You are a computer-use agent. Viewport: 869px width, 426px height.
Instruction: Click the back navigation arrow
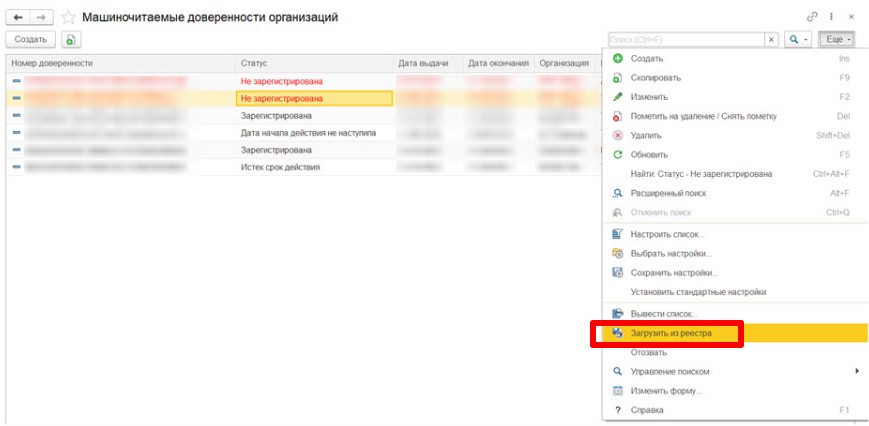pyautogui.click(x=18, y=17)
